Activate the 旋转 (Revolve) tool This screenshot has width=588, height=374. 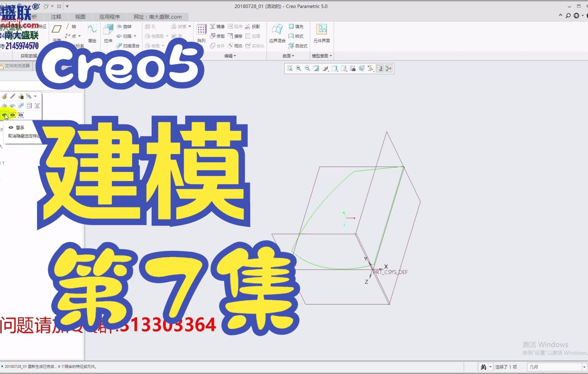(x=125, y=26)
